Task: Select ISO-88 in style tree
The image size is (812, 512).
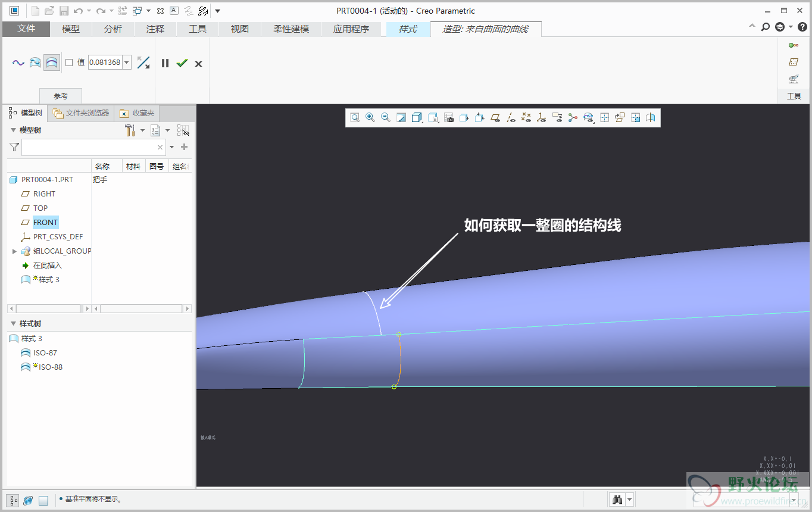Action: point(50,367)
